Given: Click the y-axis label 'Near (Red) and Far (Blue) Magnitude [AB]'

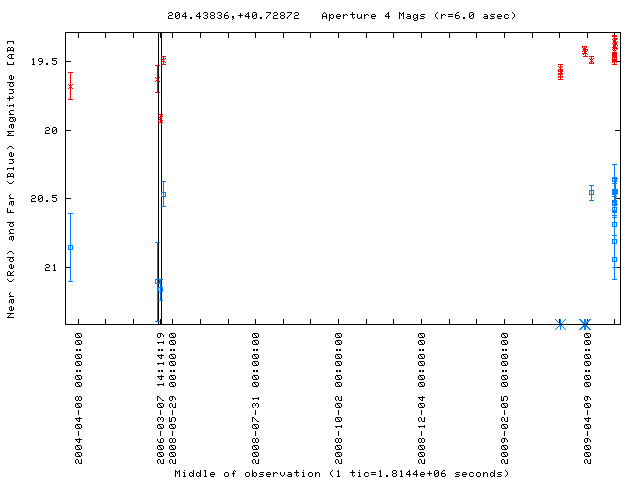Looking at the screenshot, I should [x=11, y=179].
